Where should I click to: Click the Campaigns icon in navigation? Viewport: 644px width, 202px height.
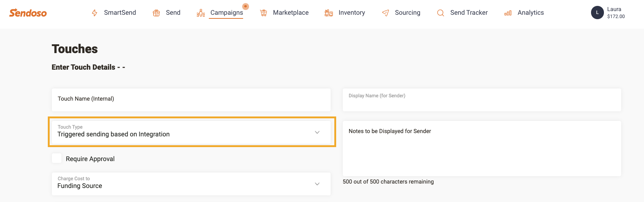coord(201,13)
